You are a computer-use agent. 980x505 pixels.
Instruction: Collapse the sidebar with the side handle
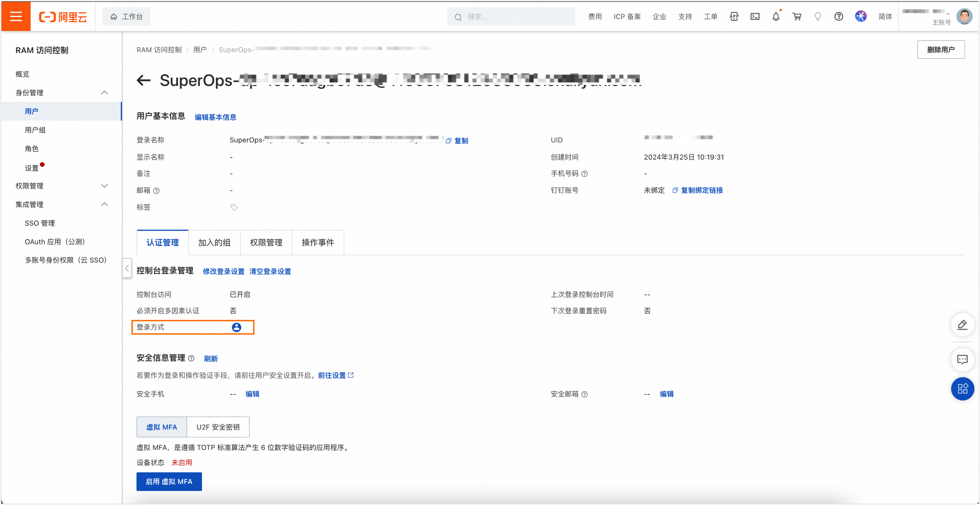(127, 268)
